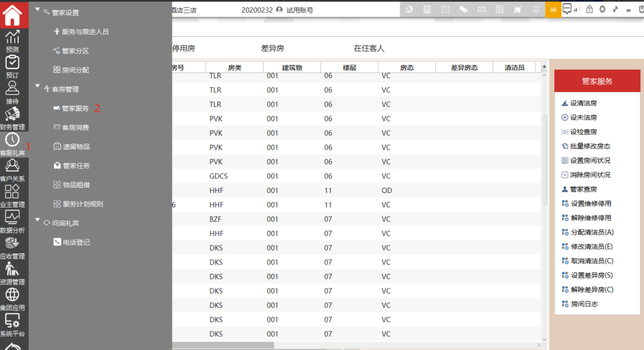This screenshot has height=350, width=644.
Task: Switch to the 差异房 tab
Action: (x=272, y=49)
